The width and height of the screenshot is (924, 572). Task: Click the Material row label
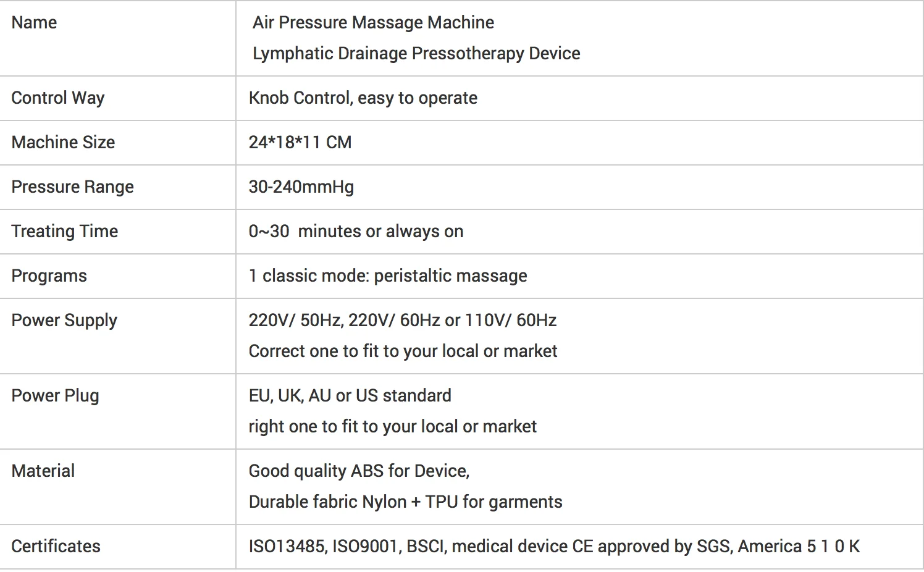pos(43,471)
